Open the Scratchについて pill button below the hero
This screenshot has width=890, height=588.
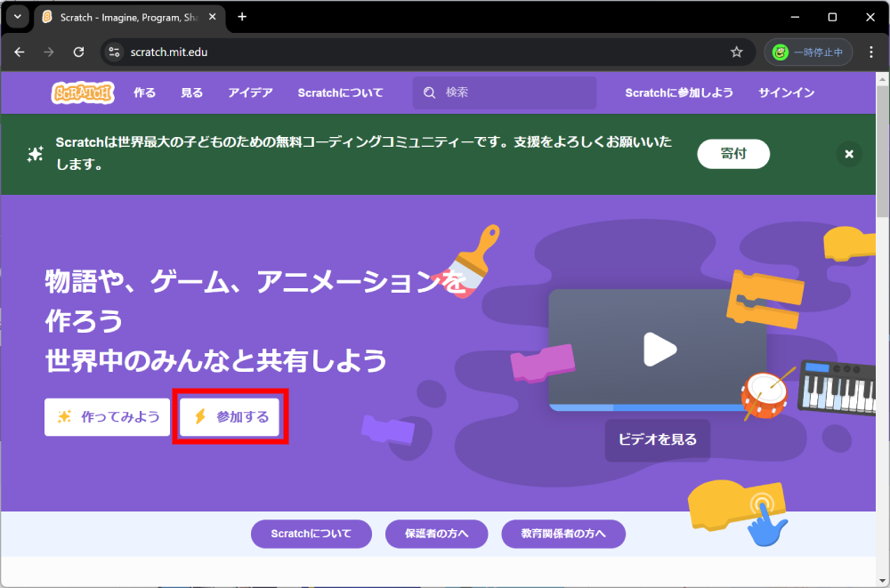pyautogui.click(x=311, y=534)
